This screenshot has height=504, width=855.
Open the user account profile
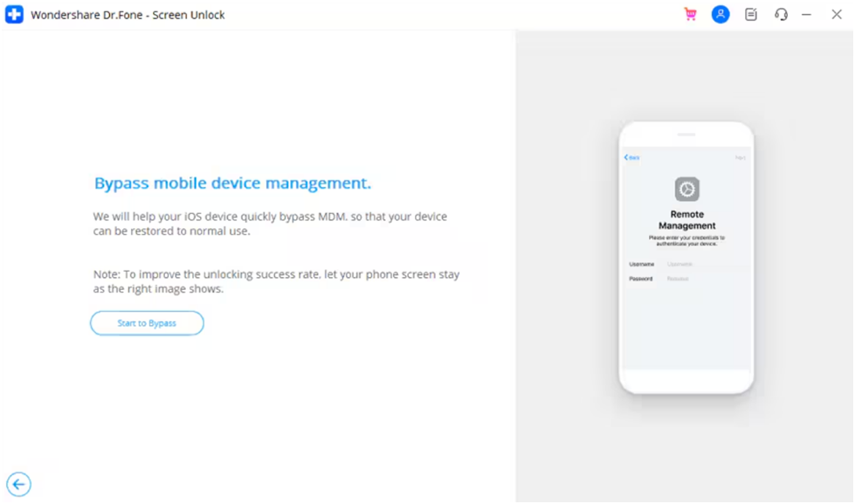721,15
